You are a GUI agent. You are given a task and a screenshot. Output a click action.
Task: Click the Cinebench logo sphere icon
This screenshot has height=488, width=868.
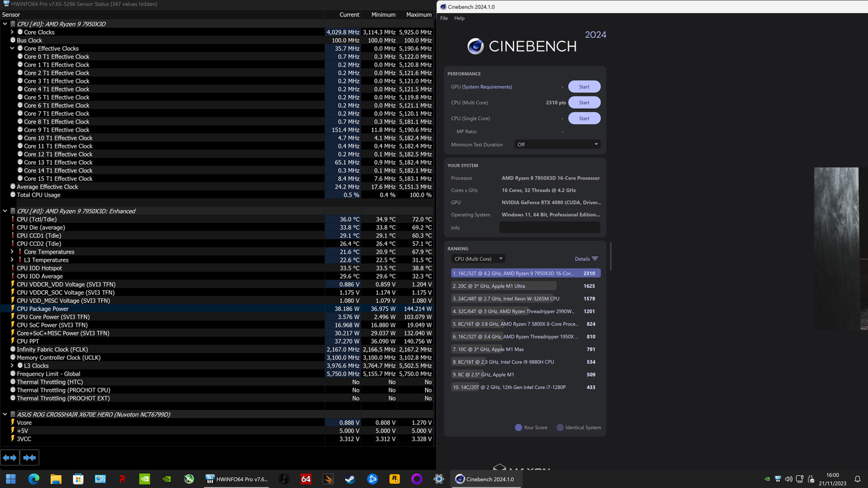[x=476, y=46]
